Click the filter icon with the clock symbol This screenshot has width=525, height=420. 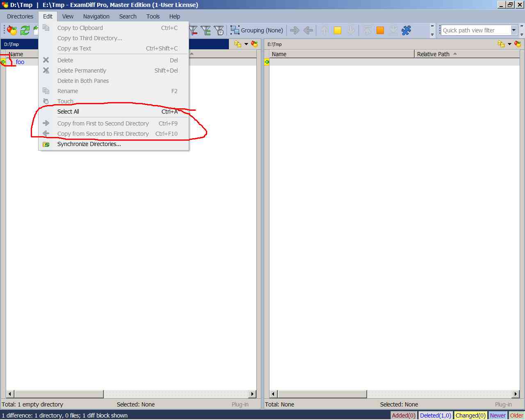pos(219,30)
